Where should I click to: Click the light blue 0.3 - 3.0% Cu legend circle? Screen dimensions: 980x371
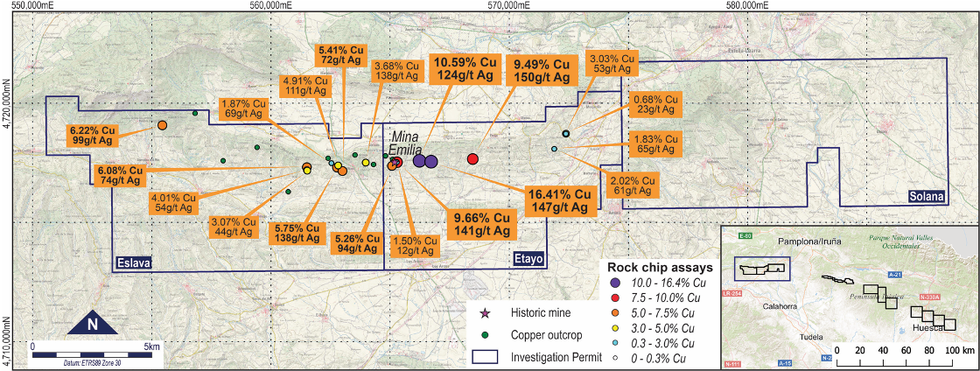click(x=616, y=342)
